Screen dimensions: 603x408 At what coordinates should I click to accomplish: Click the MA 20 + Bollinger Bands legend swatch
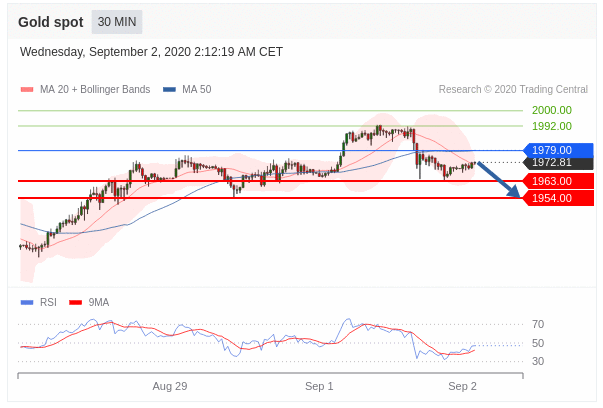tap(27, 90)
